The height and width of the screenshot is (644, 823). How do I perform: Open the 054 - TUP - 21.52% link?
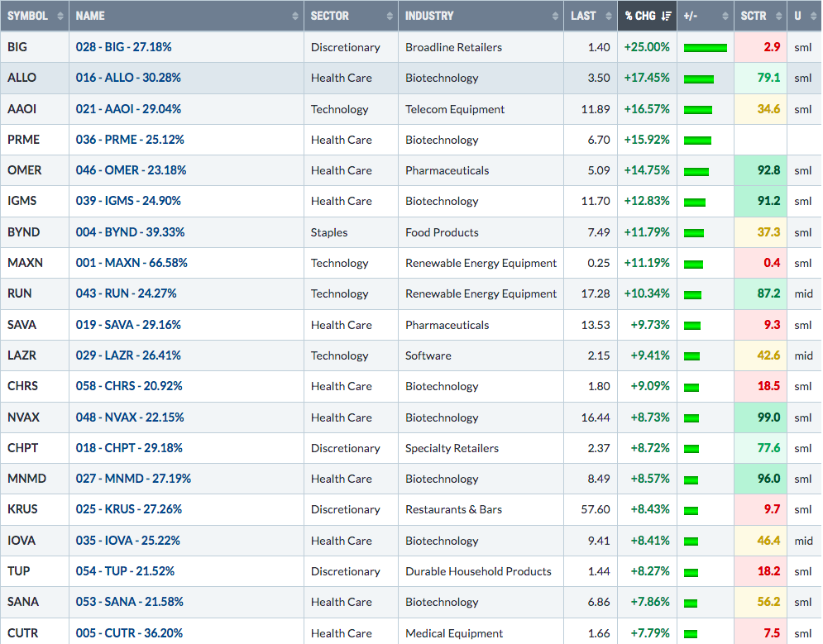click(125, 571)
